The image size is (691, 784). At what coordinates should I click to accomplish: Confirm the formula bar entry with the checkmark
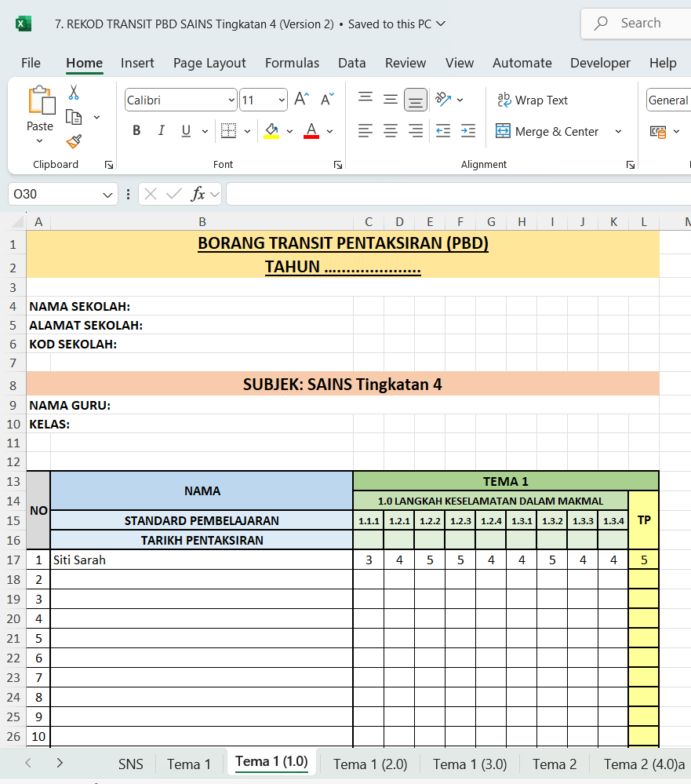click(x=174, y=194)
